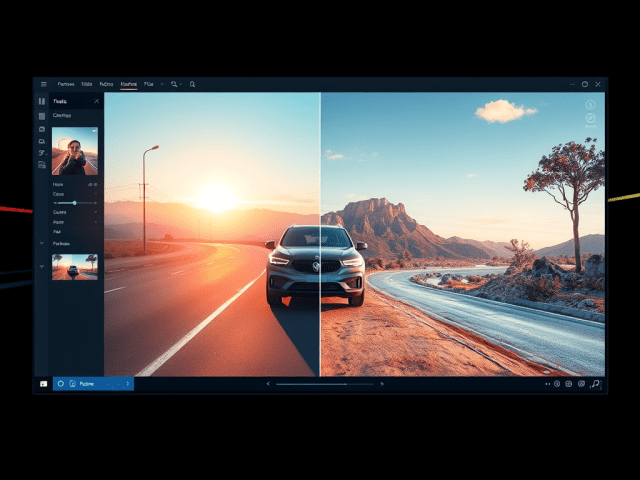Click the music note icon in the bottom bar

click(x=595, y=384)
